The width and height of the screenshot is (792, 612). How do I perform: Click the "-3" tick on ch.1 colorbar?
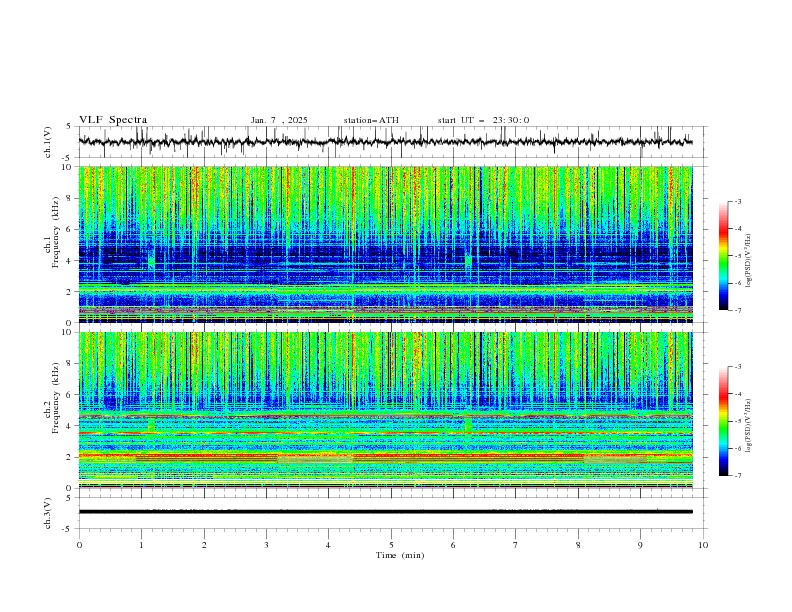(x=737, y=201)
